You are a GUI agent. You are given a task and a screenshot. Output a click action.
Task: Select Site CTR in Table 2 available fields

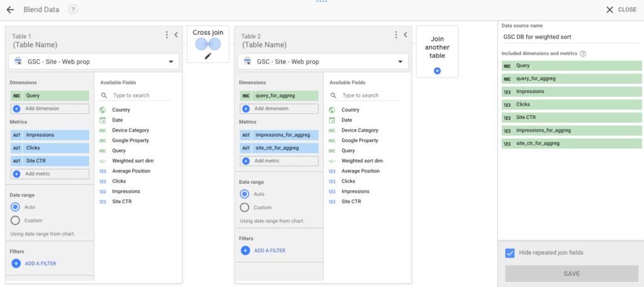point(351,201)
